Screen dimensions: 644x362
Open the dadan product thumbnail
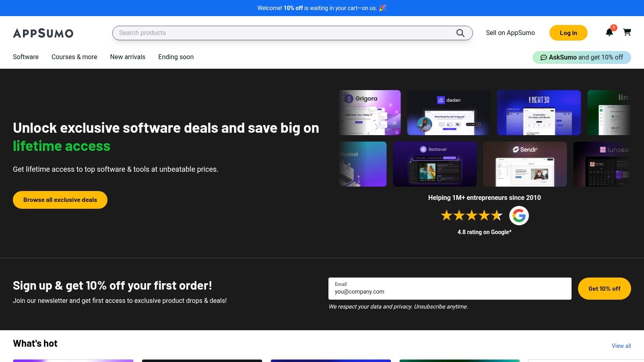pos(449,113)
